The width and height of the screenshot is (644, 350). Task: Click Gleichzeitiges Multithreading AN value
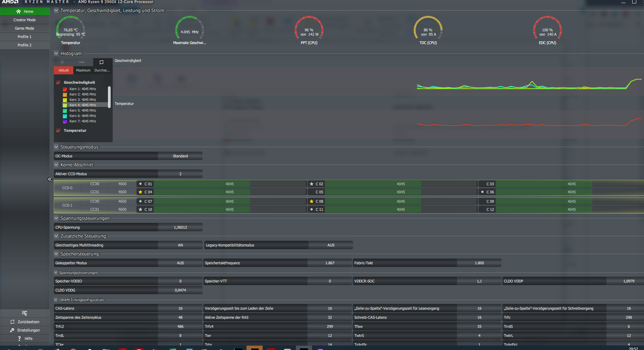pos(180,245)
